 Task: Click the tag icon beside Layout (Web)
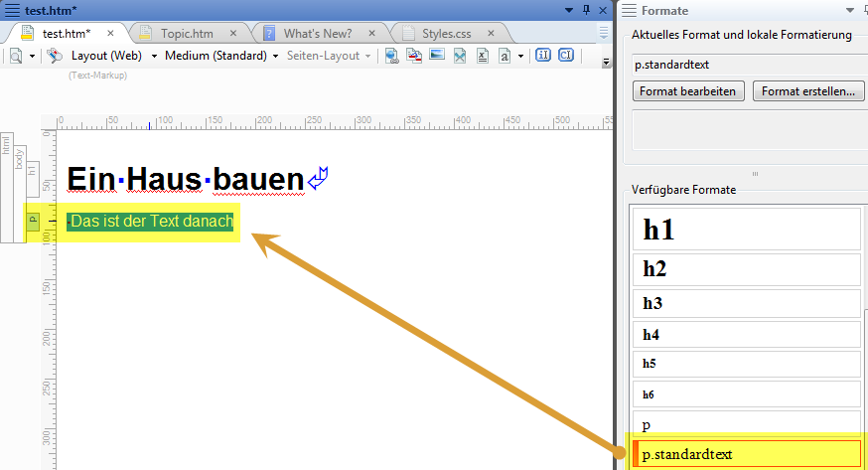pos(55,56)
